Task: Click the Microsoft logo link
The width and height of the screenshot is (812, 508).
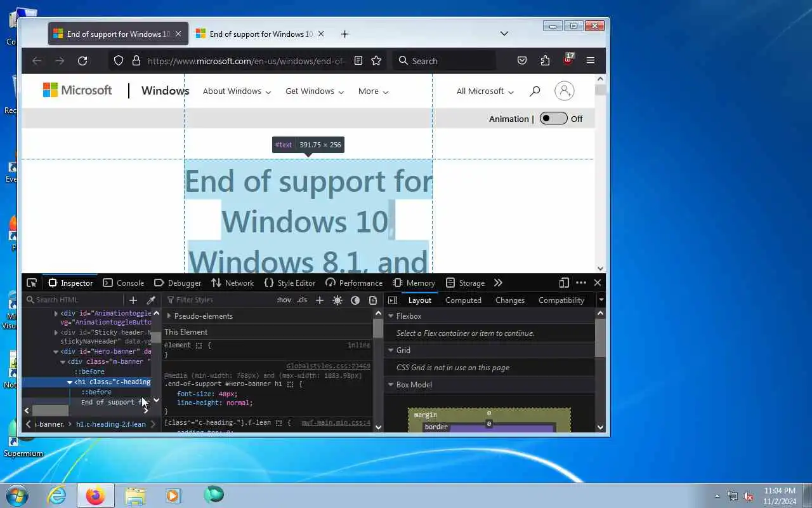Action: pyautogui.click(x=77, y=91)
